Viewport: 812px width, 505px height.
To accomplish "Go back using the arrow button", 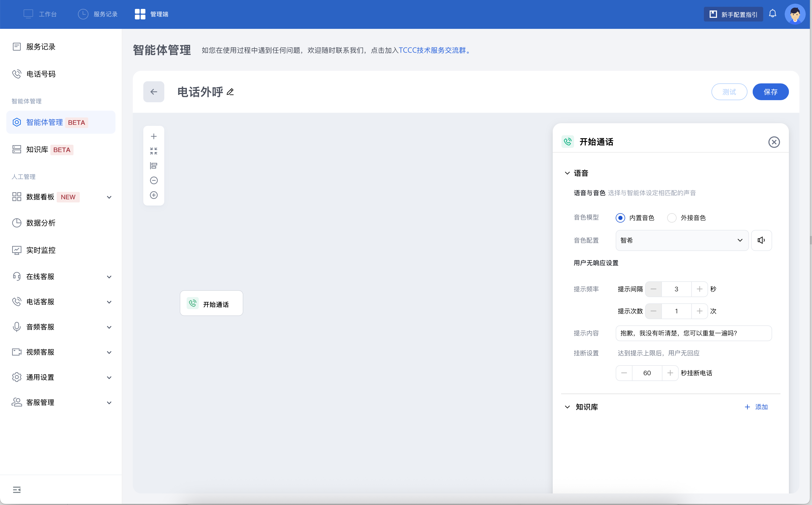I will (154, 92).
